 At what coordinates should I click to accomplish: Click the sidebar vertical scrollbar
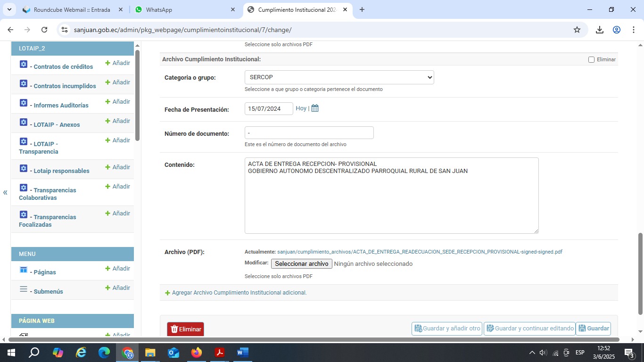coord(137,94)
